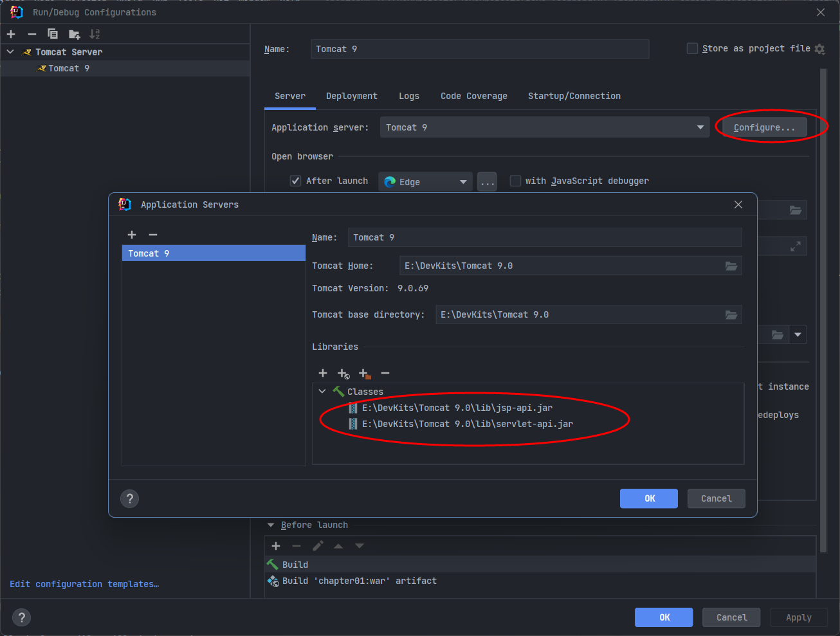Open help in Application Servers dialog
Screen dimensions: 840x636
click(x=130, y=498)
